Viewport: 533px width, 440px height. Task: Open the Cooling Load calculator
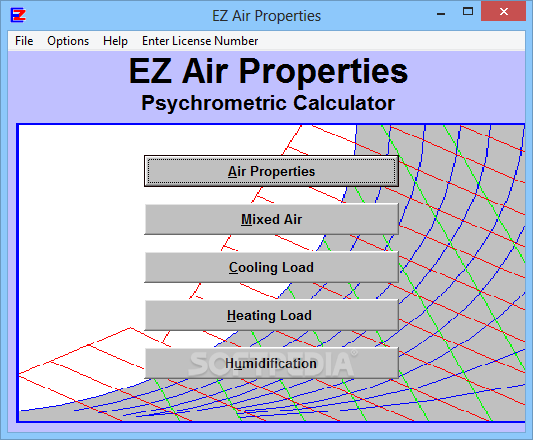click(271, 267)
